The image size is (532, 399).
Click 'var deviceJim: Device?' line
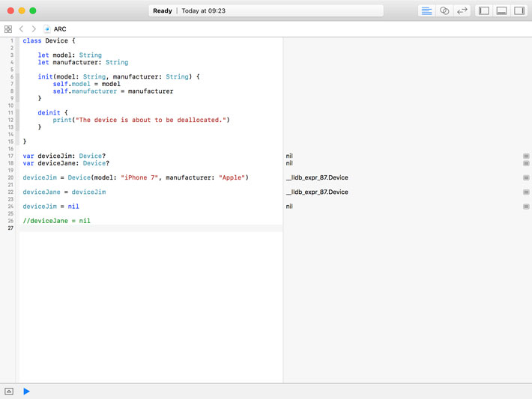(64, 156)
